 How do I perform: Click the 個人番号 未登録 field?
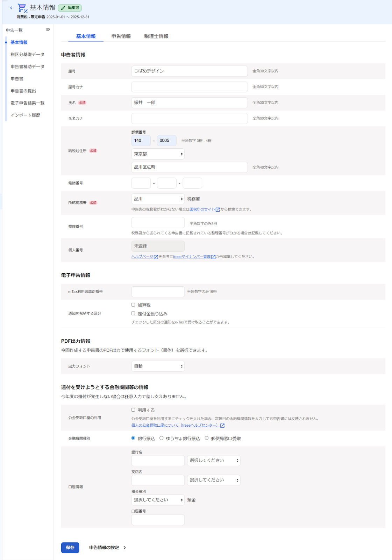(x=158, y=246)
